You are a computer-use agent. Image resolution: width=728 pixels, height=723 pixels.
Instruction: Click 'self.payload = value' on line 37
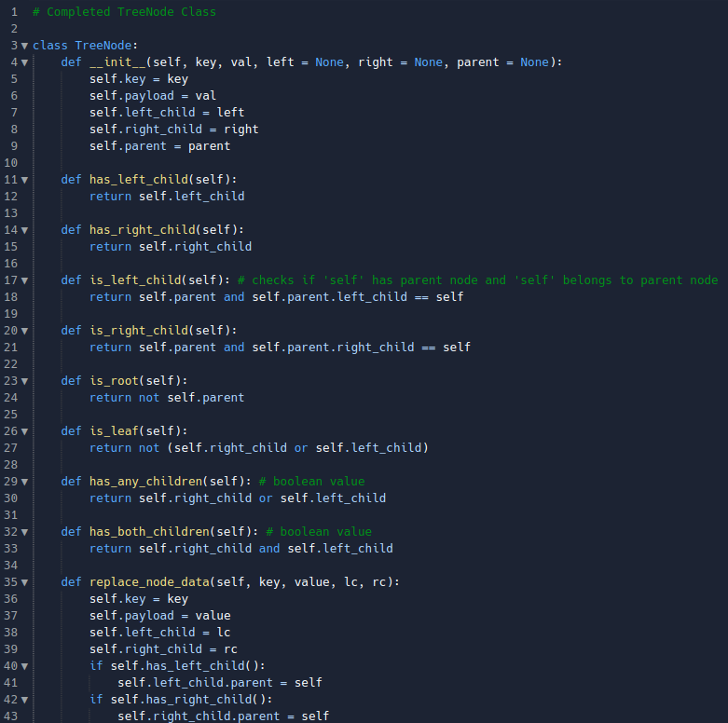pyautogui.click(x=159, y=615)
